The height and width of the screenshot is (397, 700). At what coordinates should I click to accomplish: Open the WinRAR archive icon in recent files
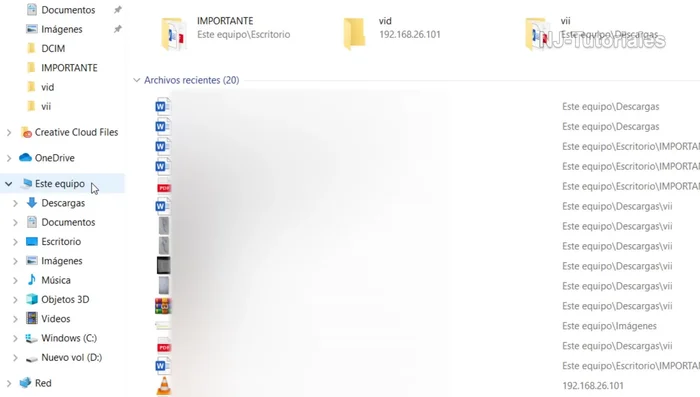pyautogui.click(x=163, y=306)
